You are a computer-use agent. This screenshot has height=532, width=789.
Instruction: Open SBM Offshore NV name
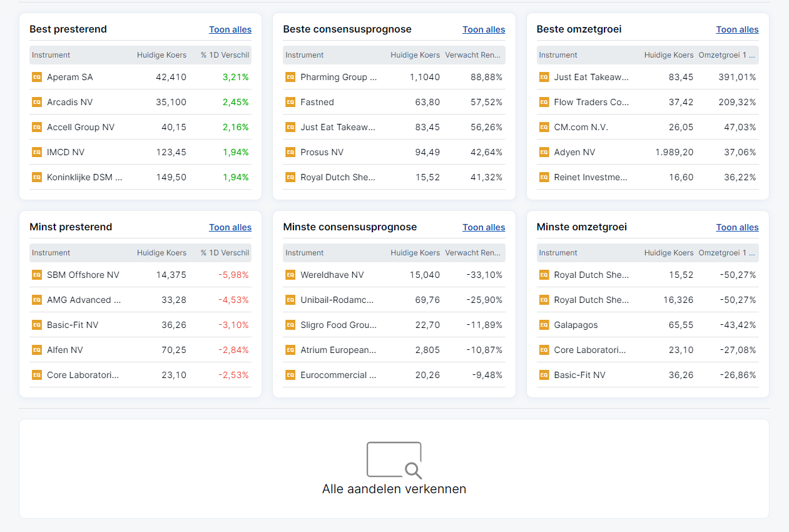pos(83,275)
